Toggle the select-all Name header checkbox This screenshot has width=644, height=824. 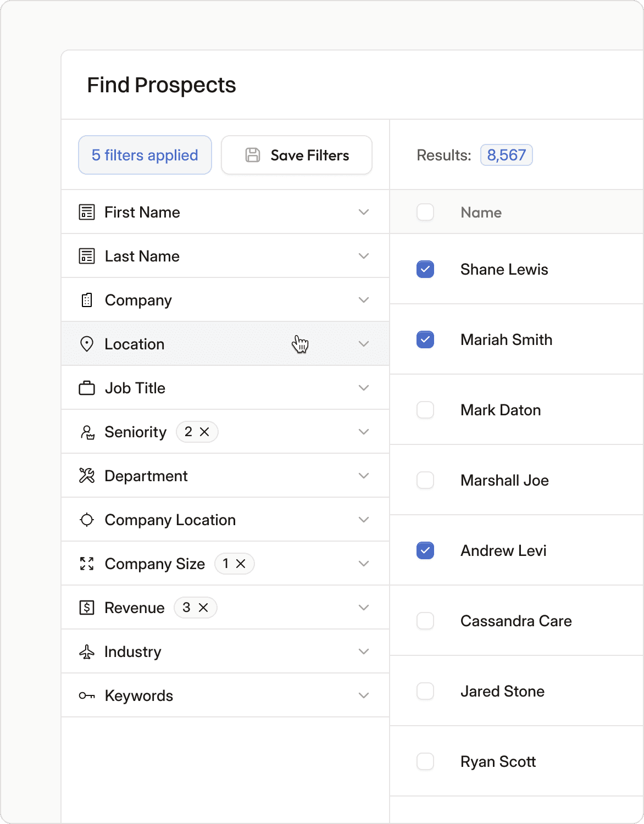pos(425,212)
